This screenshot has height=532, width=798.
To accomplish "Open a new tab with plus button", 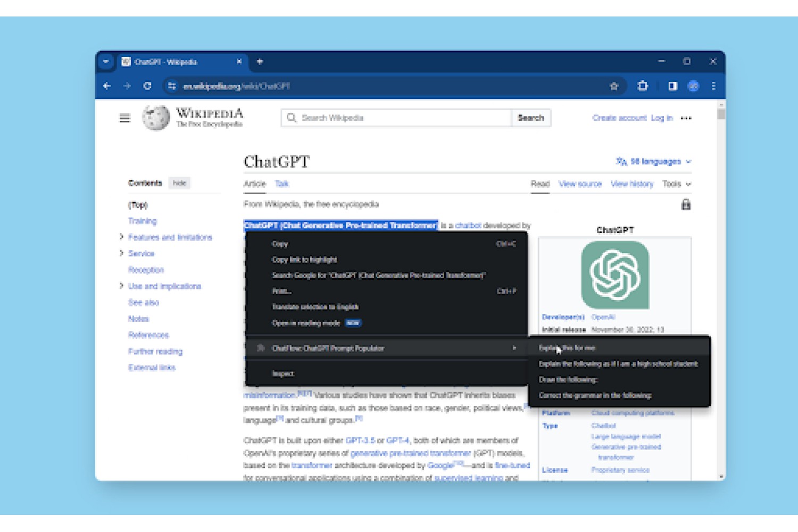I will point(260,62).
